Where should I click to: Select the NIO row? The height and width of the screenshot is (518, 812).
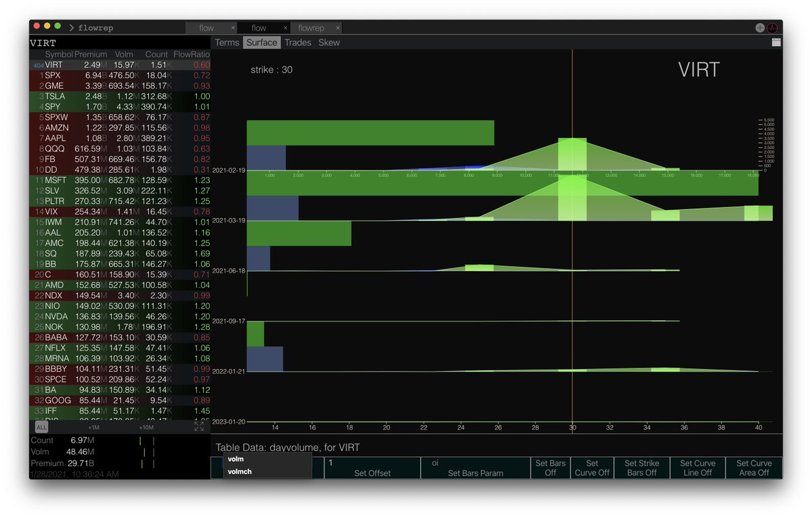(120, 306)
